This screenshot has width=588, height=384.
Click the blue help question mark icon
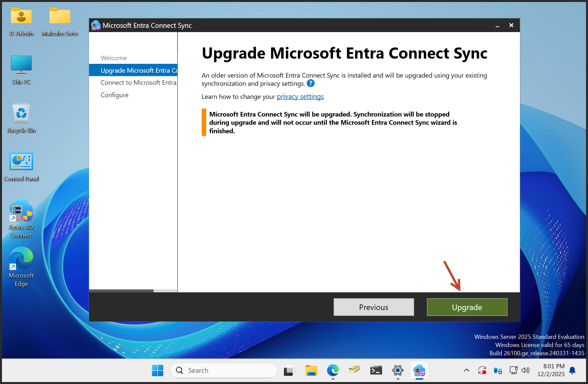point(311,83)
